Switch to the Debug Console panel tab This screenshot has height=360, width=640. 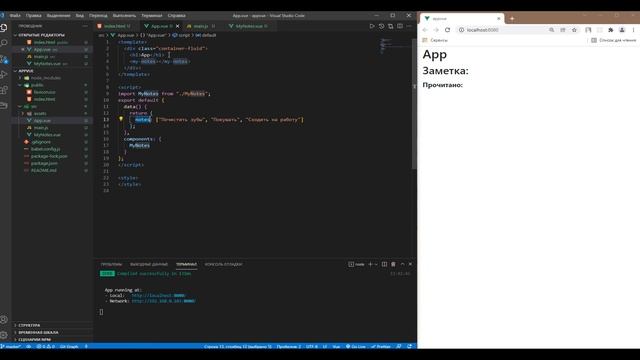click(x=223, y=264)
